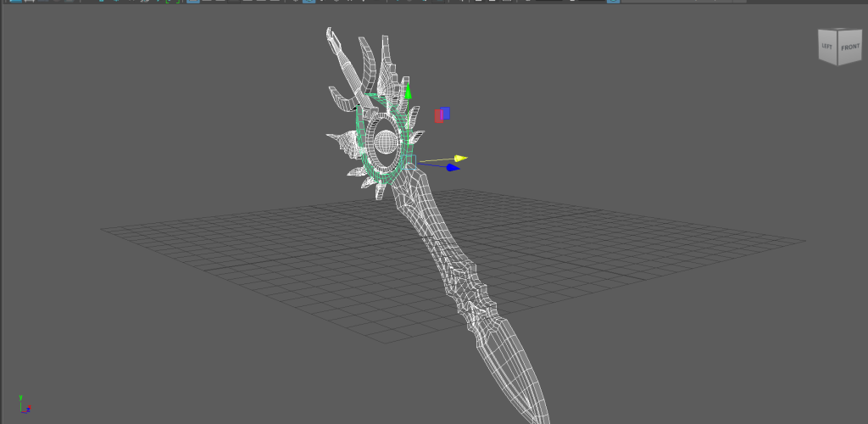Click the yellow axis arrow of the gizmo
The height and width of the screenshot is (424, 868).
click(x=460, y=158)
